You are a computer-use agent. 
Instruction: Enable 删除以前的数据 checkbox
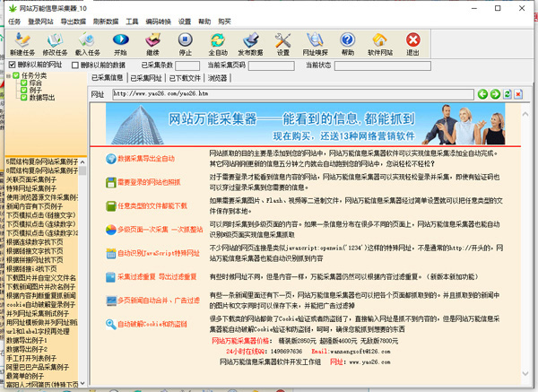pyautogui.click(x=75, y=65)
